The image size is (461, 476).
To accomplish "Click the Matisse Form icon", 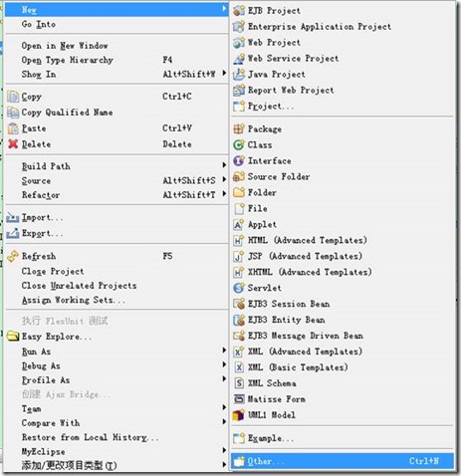I will point(239,399).
